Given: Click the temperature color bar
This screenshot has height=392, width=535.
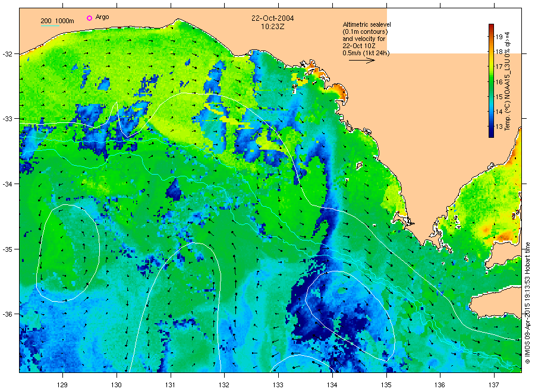Looking at the screenshot, I should [x=491, y=81].
